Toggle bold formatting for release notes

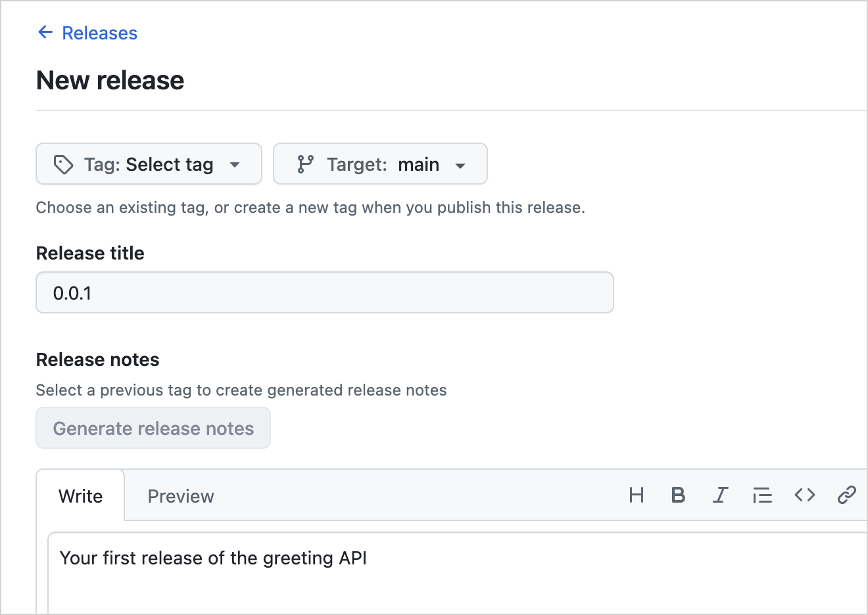click(678, 495)
